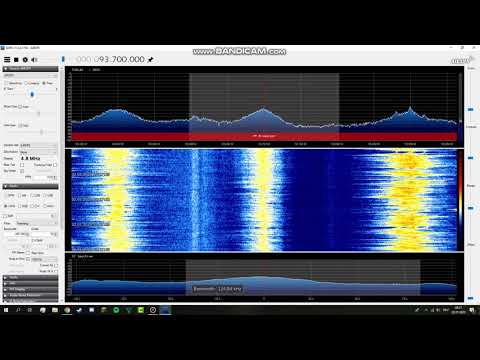Open the step size dropdown
Screen dimensions: 480x360
(44, 259)
